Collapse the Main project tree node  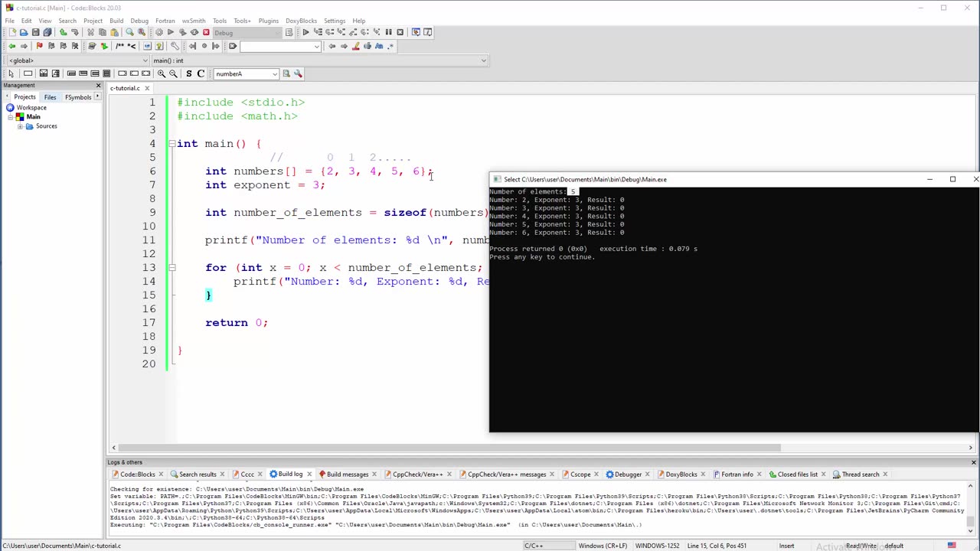10,117
